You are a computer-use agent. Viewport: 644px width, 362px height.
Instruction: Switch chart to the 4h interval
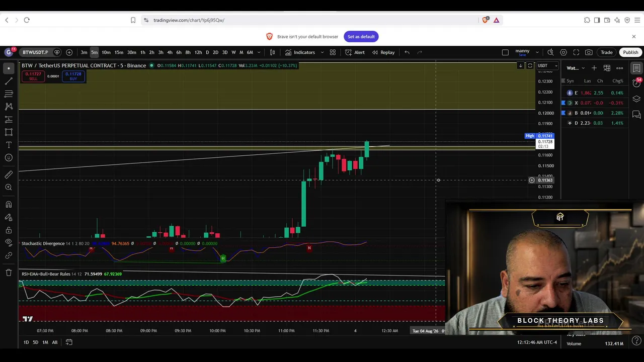(x=170, y=52)
